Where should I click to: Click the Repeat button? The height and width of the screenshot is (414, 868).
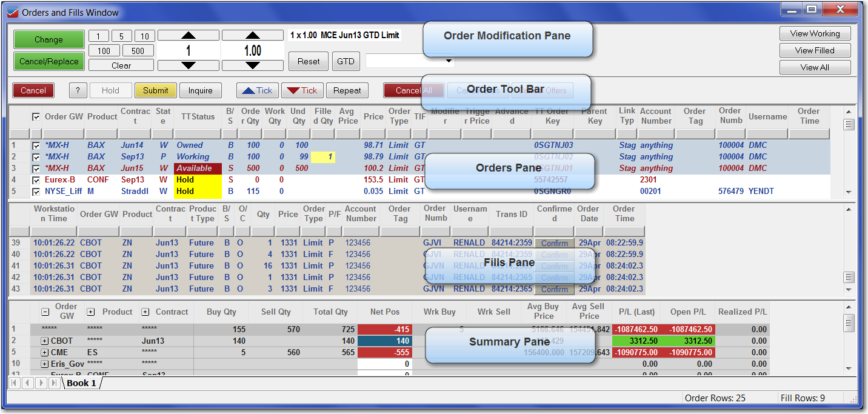pyautogui.click(x=347, y=90)
